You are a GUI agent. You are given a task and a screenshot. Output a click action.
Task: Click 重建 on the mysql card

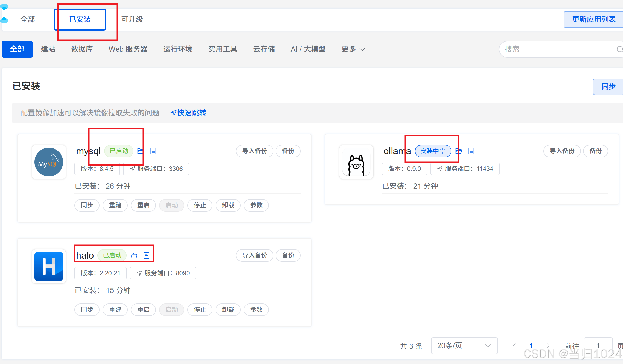[x=115, y=205]
